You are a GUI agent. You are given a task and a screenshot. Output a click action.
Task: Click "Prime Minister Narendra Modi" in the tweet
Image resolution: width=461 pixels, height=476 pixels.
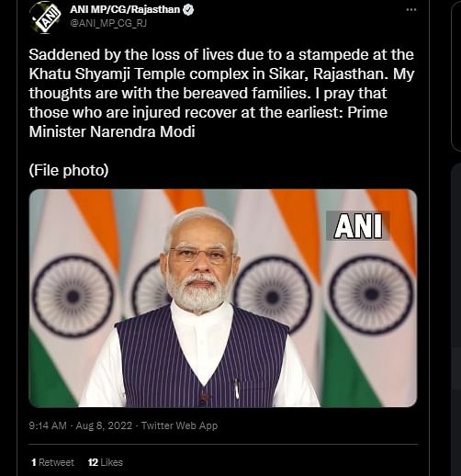pyautogui.click(x=208, y=122)
